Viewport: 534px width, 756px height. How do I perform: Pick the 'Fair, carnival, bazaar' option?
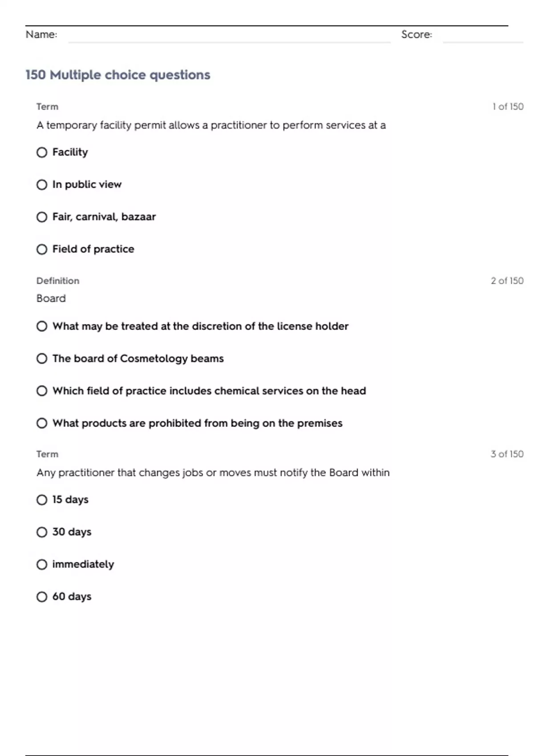(x=42, y=217)
